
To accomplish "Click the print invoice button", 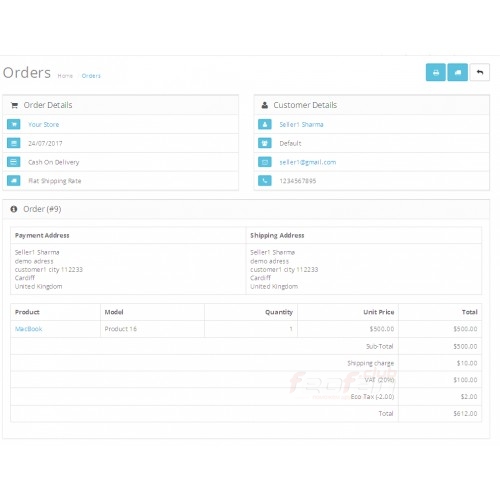I will coord(436,72).
